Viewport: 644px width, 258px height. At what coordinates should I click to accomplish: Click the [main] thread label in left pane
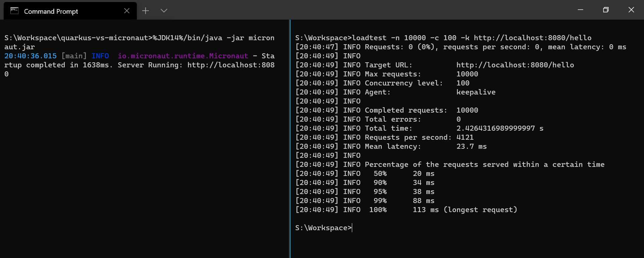tap(74, 56)
